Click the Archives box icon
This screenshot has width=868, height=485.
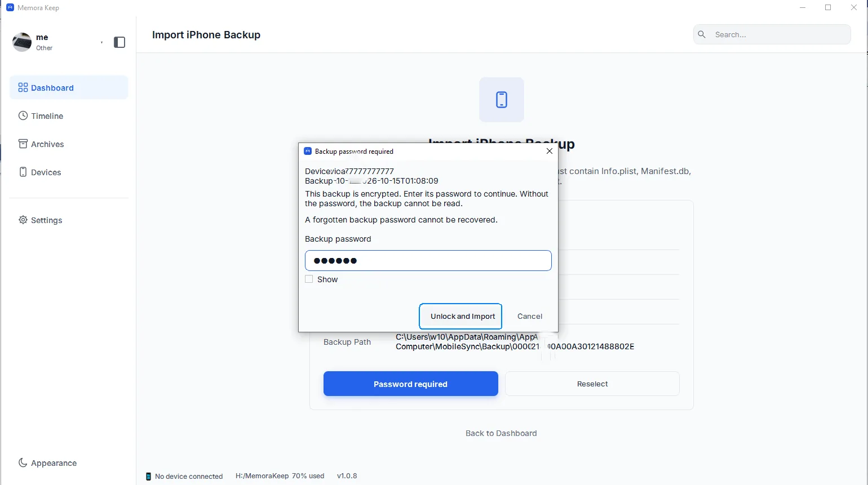(23, 144)
